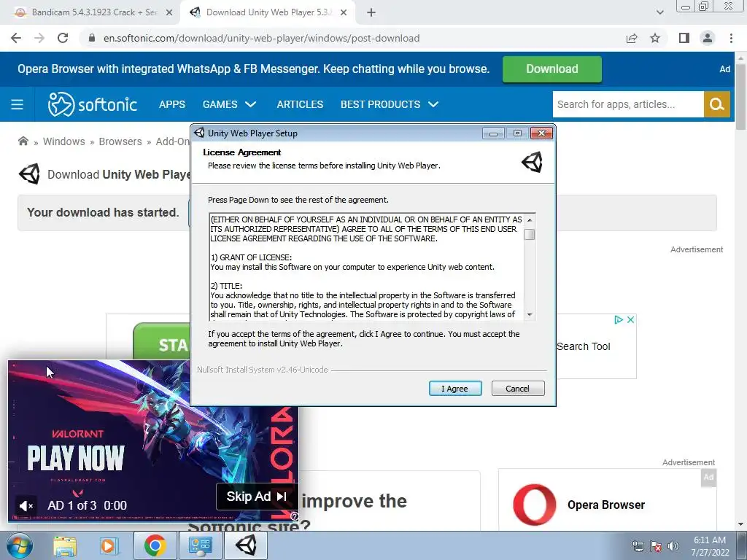Open File Explorer from taskbar

click(65, 546)
